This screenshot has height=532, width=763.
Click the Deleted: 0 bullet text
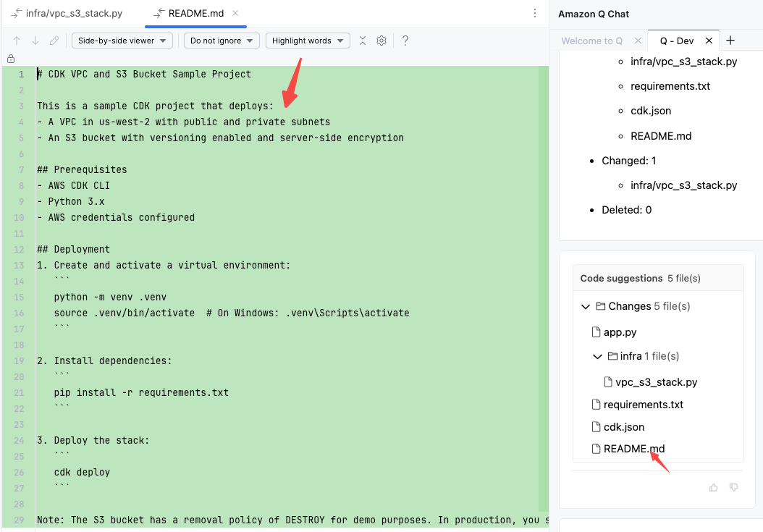(626, 210)
